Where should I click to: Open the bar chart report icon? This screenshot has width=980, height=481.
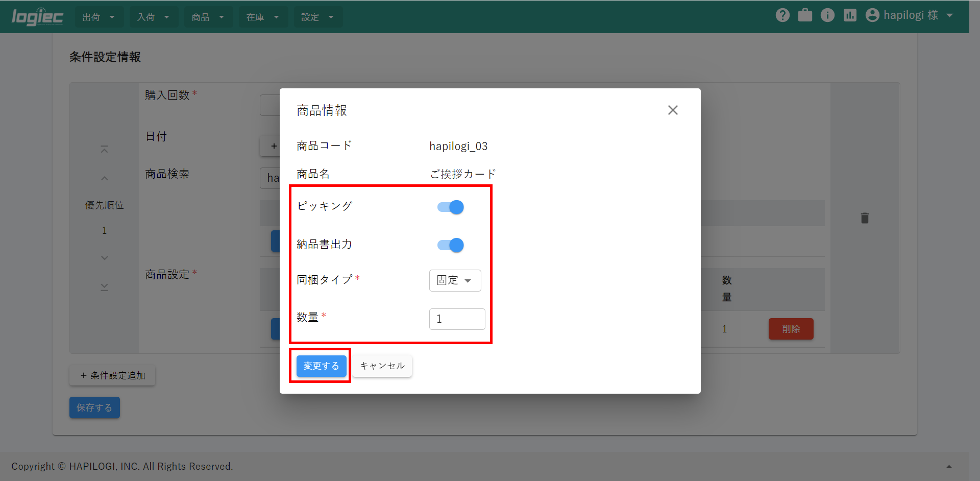[x=850, y=15]
